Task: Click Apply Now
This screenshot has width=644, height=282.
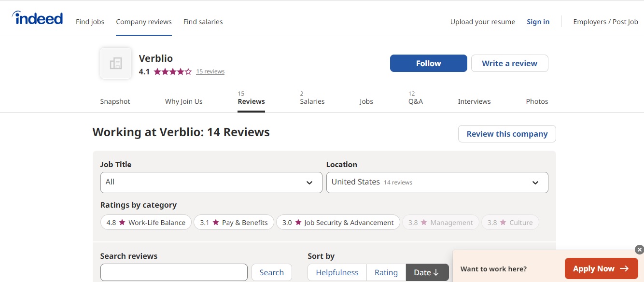Action: 602,269
